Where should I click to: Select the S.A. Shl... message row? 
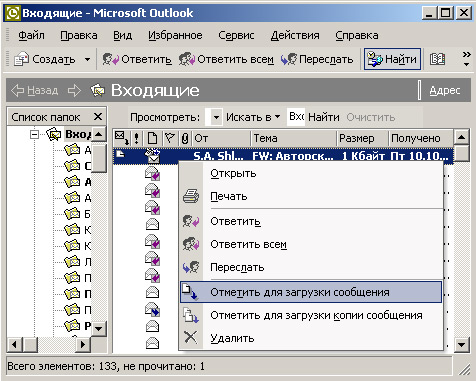pyautogui.click(x=283, y=156)
